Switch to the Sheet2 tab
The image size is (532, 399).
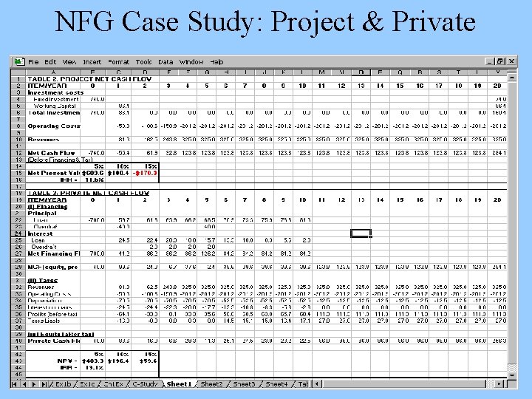pos(211,384)
